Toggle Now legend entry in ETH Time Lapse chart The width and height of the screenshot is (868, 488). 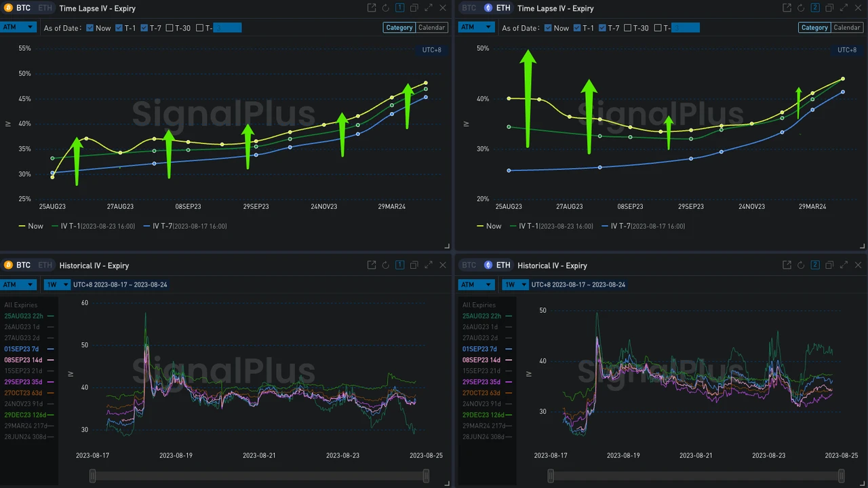[x=489, y=226]
